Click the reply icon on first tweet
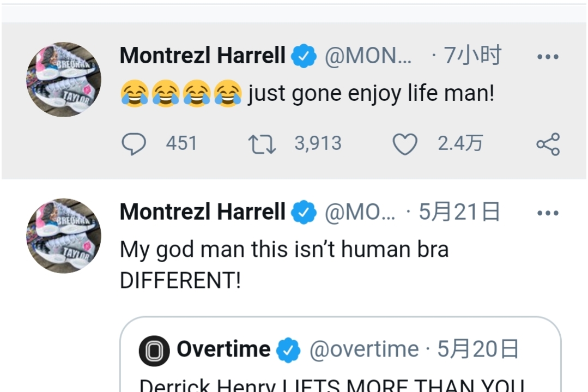Image resolution: width=588 pixels, height=392 pixels. pos(134,144)
